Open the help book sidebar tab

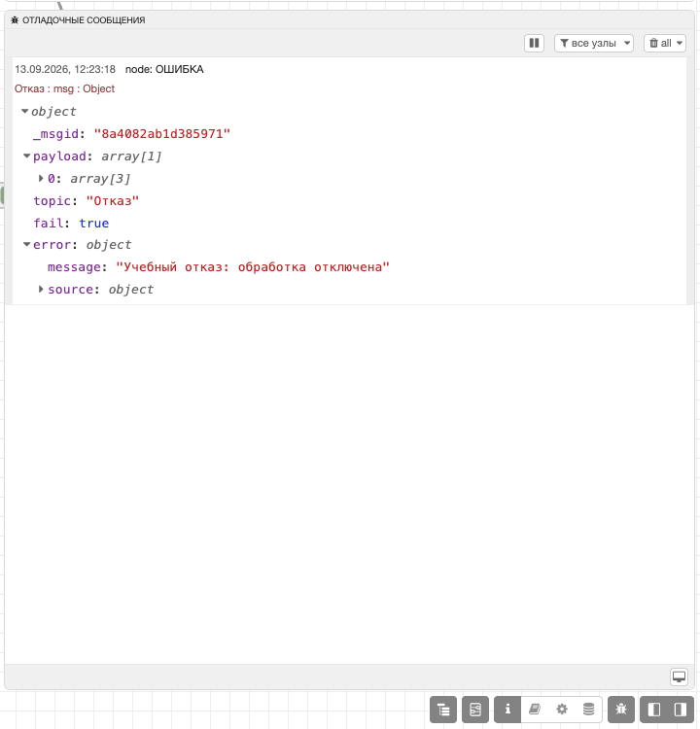pos(535,710)
